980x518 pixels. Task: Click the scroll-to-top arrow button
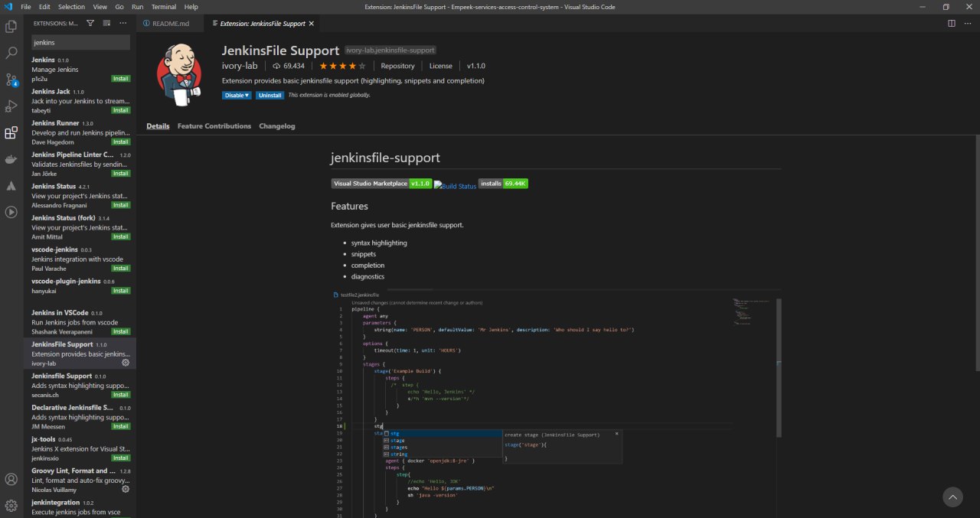tap(952, 497)
